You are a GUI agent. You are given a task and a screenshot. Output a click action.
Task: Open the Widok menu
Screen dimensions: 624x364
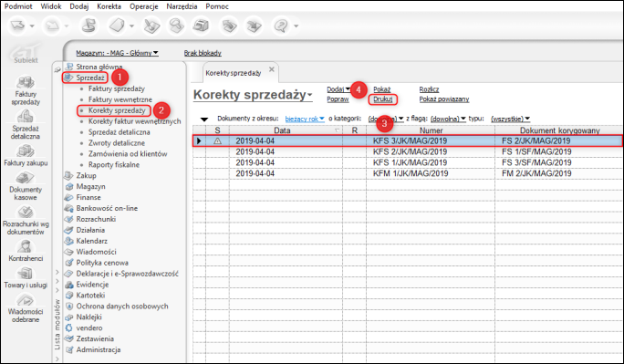(x=51, y=6)
